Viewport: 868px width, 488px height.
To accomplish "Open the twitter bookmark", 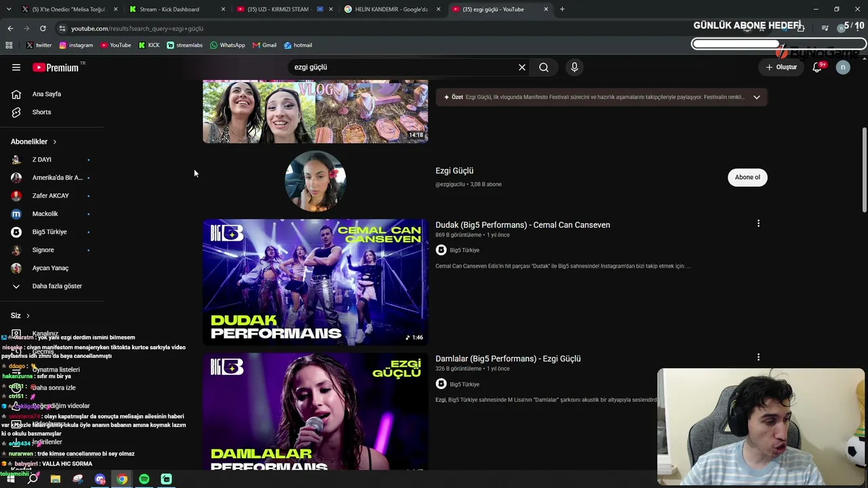I will click(x=39, y=45).
